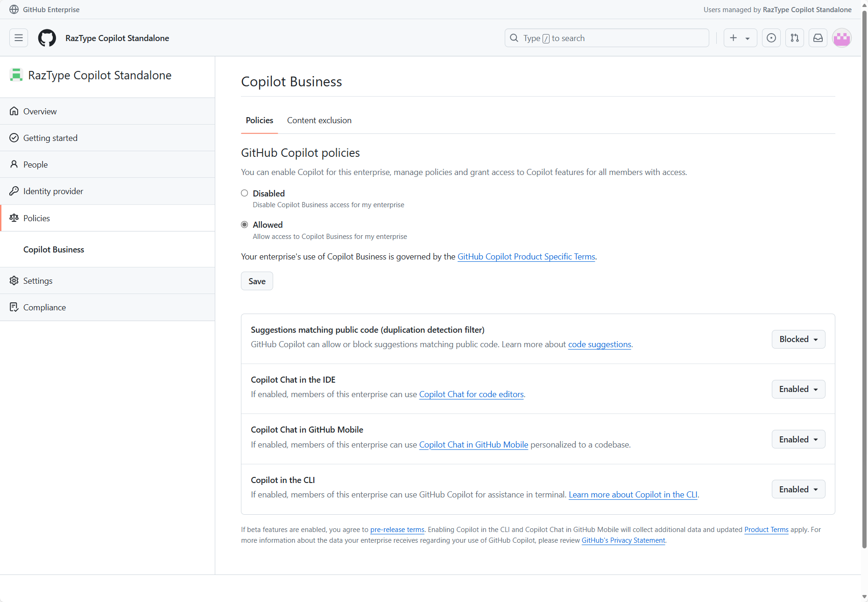Open the Blocked dropdown for public code suggestions
The height and width of the screenshot is (602, 868).
(x=798, y=339)
